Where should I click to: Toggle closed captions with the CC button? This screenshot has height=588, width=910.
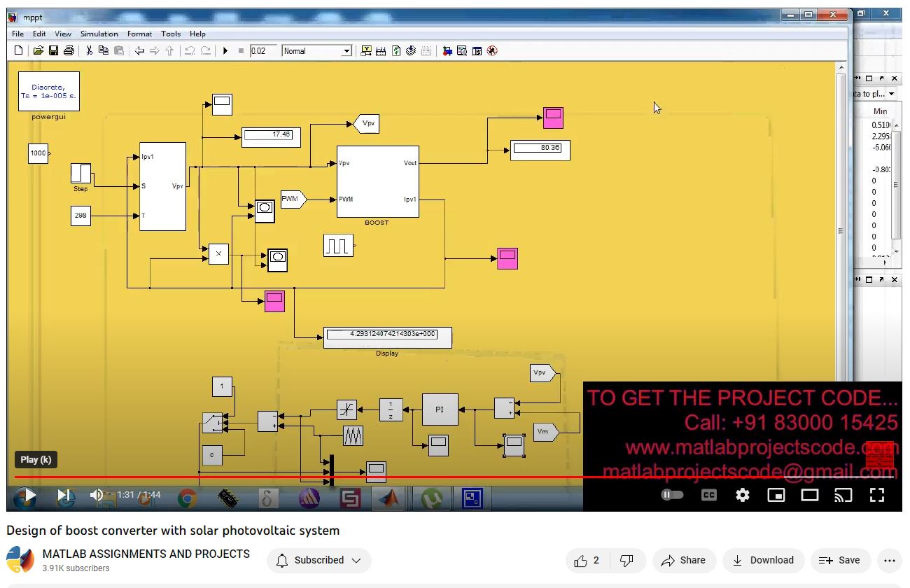pyautogui.click(x=709, y=495)
